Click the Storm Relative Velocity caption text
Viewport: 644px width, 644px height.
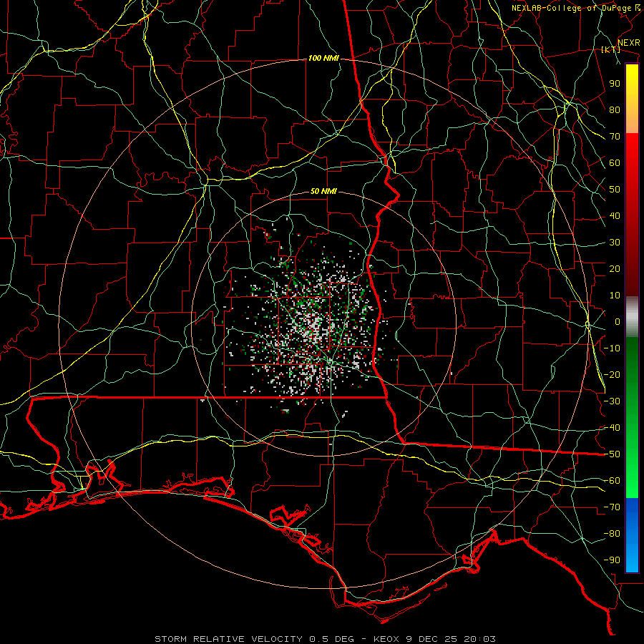click(325, 639)
